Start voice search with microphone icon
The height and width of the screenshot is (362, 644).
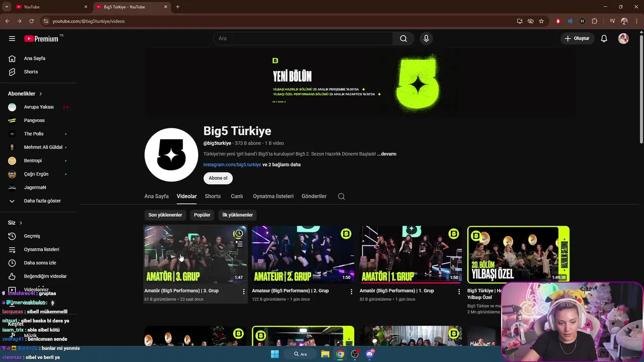tap(426, 38)
